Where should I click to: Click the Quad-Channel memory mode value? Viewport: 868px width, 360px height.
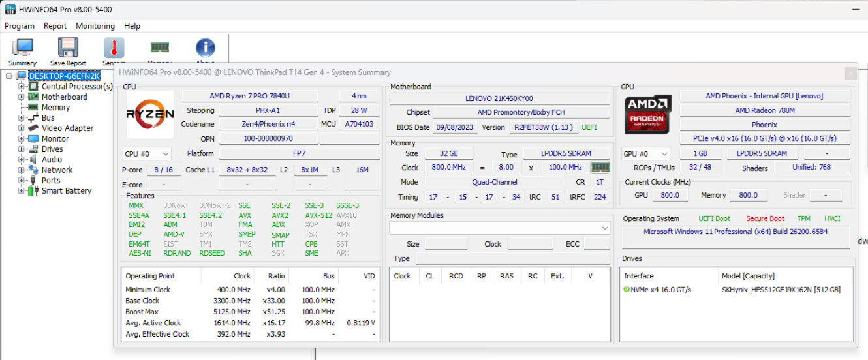pos(495,182)
